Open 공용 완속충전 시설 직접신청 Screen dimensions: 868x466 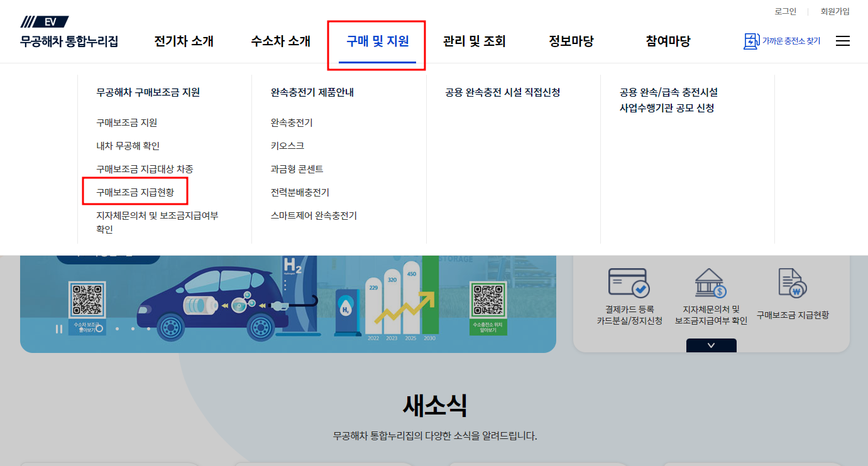(503, 92)
